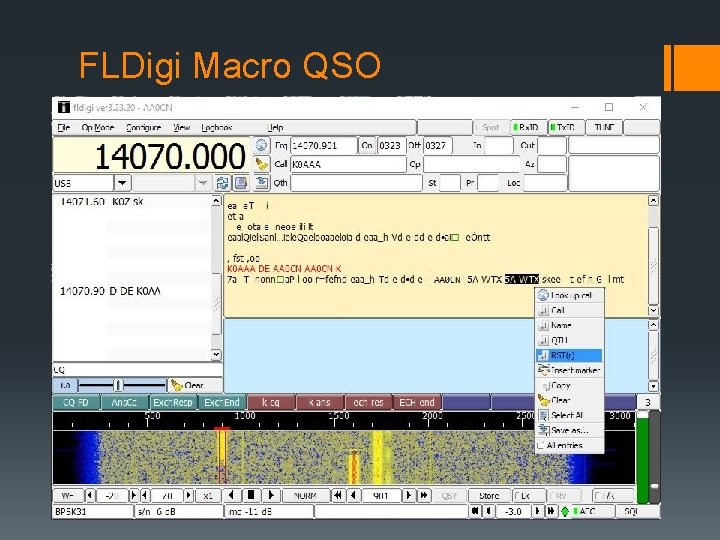Click single right arrow after cursor frequency box
720x540 pixels.
coord(409,495)
